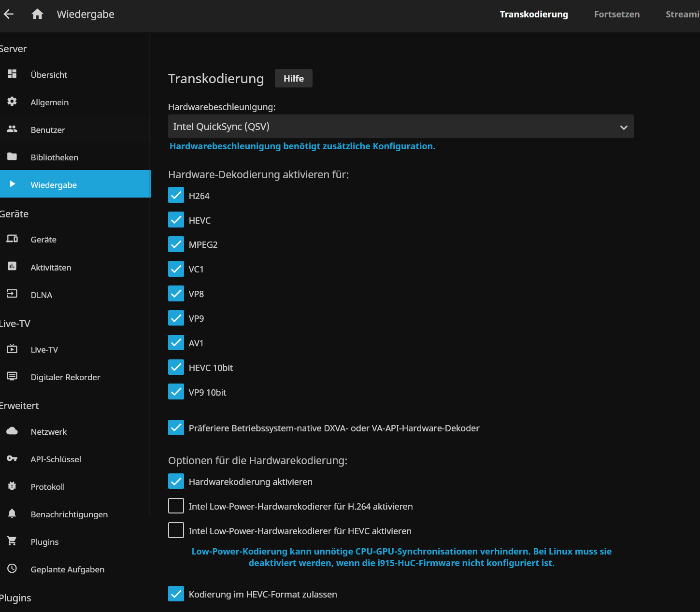Switch to the Fortsetzen tab
700x612 pixels.
[x=616, y=14]
